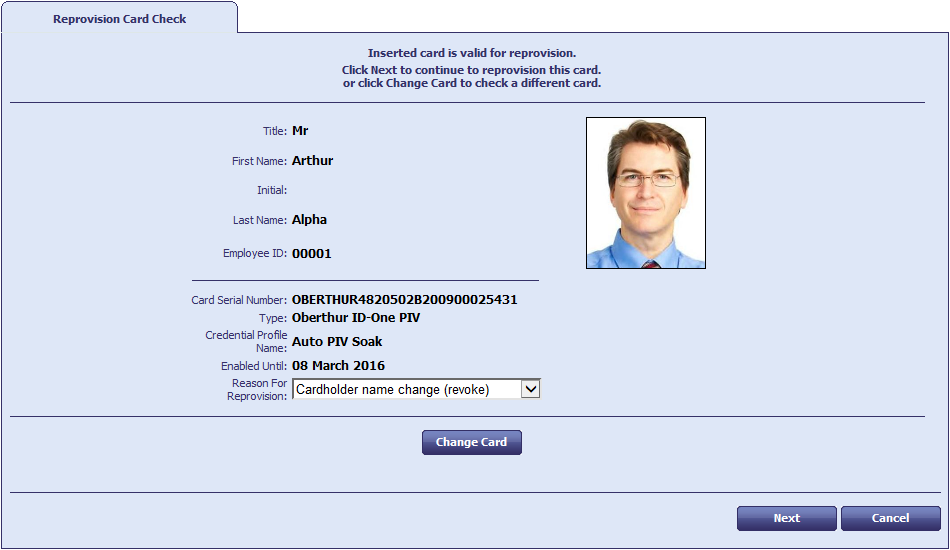The width and height of the screenshot is (950, 550).
Task: Open the Reason For Reprovision dropdown
Action: click(x=416, y=389)
